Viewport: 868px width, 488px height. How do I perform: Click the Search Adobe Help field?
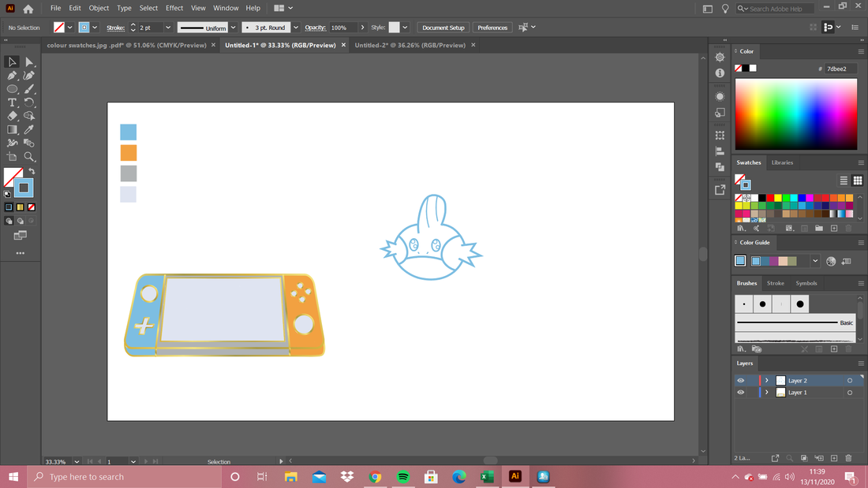(776, 9)
